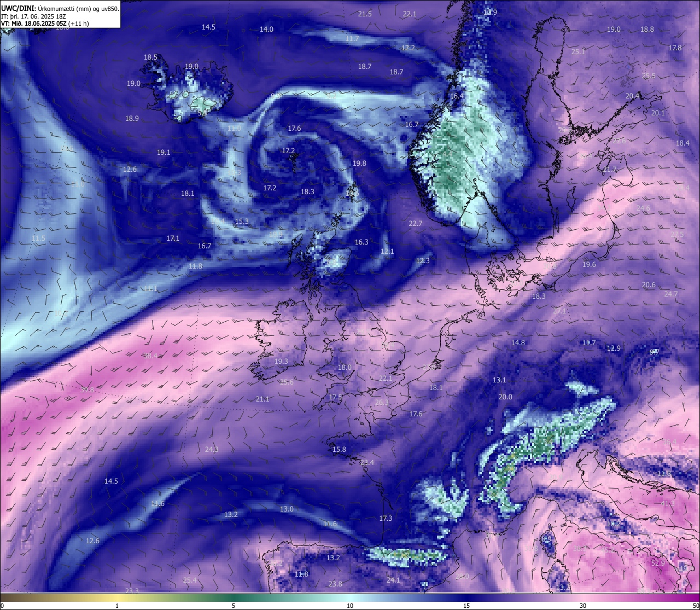Click the map value 18.4
700x610 pixels.
pyautogui.click(x=682, y=143)
